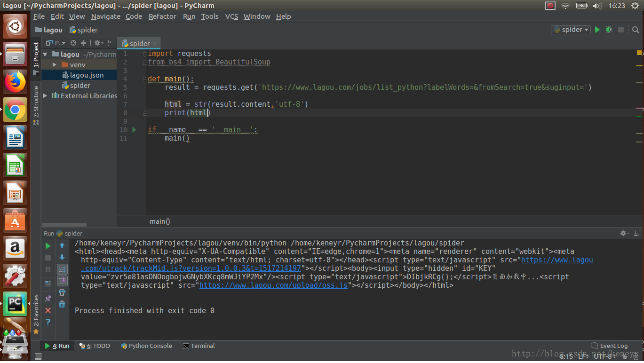Close the spider editor tab

pos(156,43)
